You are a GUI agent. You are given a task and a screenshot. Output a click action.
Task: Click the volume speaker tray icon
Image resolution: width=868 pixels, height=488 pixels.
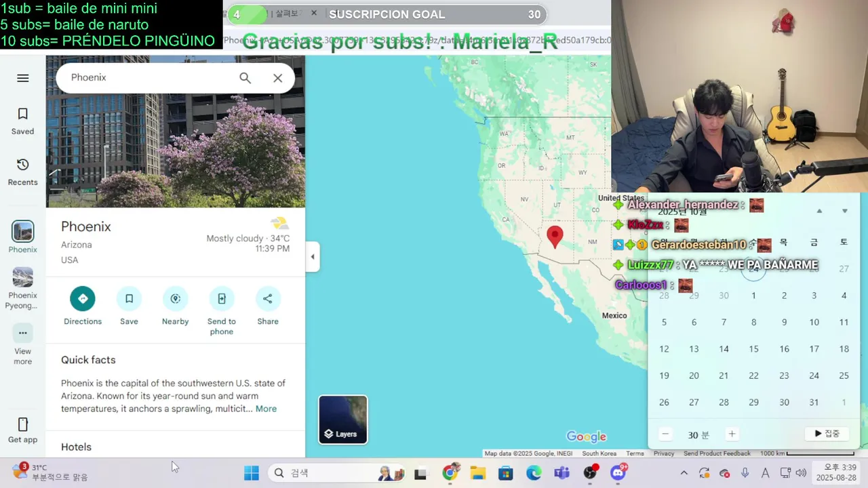tap(801, 473)
